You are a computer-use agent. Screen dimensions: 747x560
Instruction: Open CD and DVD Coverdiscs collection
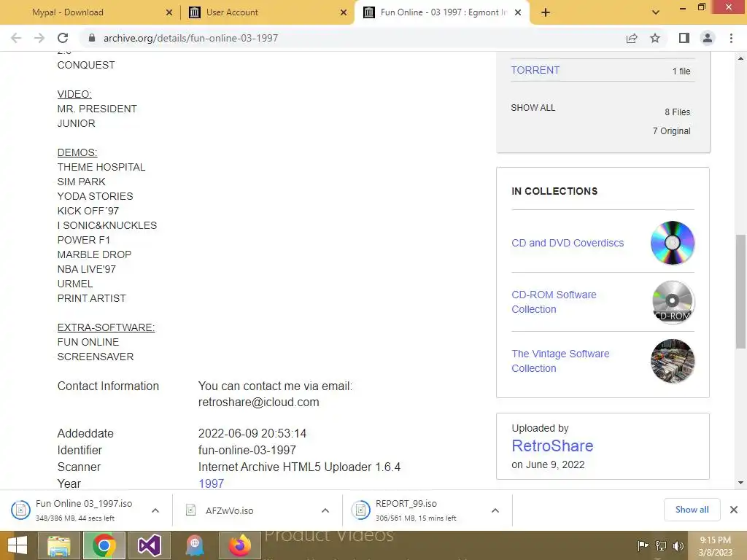tap(568, 243)
